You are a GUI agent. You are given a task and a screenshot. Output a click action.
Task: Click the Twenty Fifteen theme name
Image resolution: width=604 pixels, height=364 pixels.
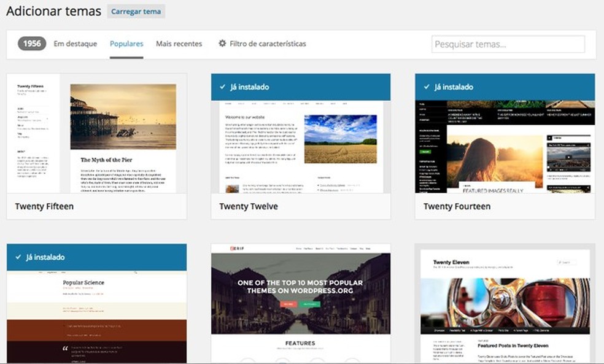pyautogui.click(x=44, y=206)
